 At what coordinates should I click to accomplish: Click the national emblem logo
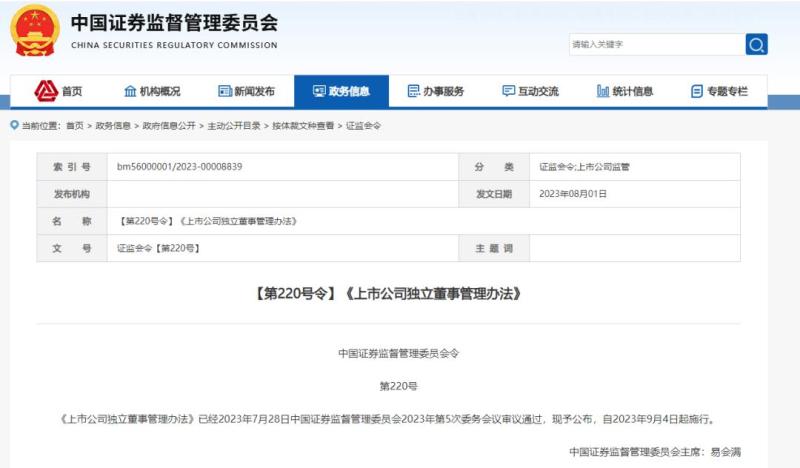[x=35, y=31]
